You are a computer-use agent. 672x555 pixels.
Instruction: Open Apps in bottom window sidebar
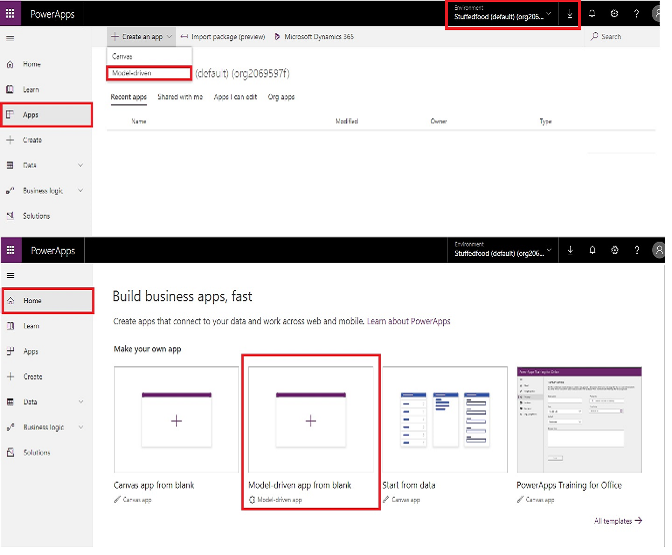tap(47, 351)
